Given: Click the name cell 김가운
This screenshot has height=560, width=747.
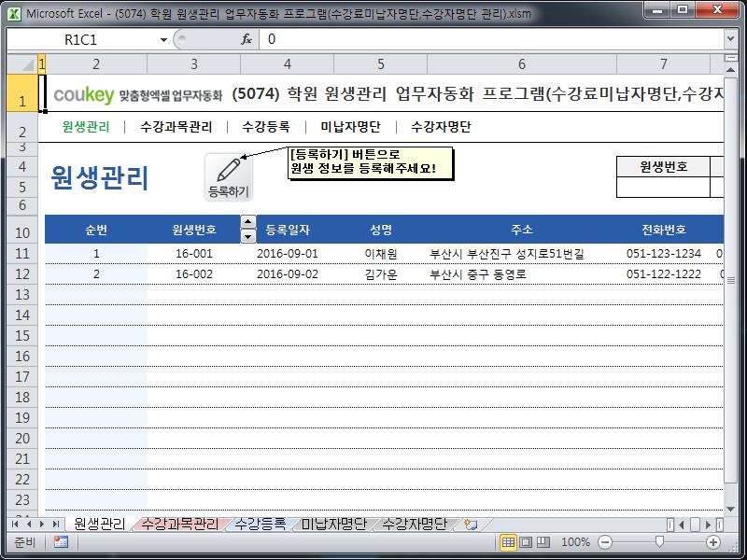Looking at the screenshot, I should pos(381,274).
